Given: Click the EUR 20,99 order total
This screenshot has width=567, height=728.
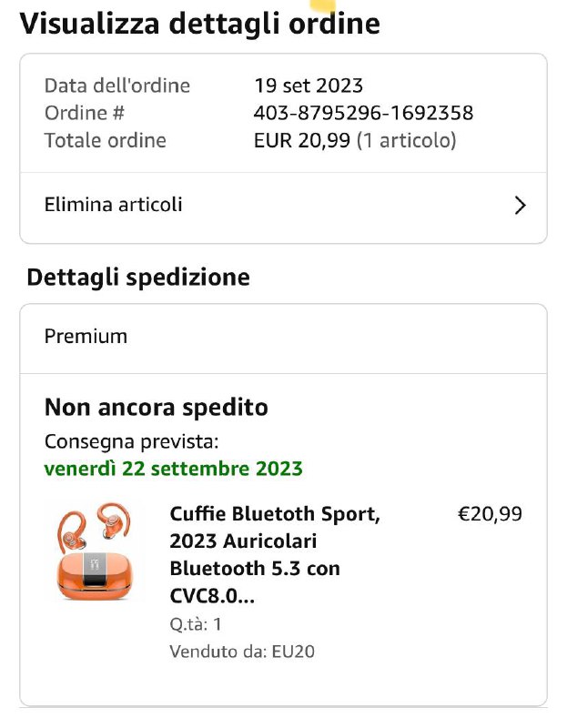Looking at the screenshot, I should pyautogui.click(x=301, y=140).
